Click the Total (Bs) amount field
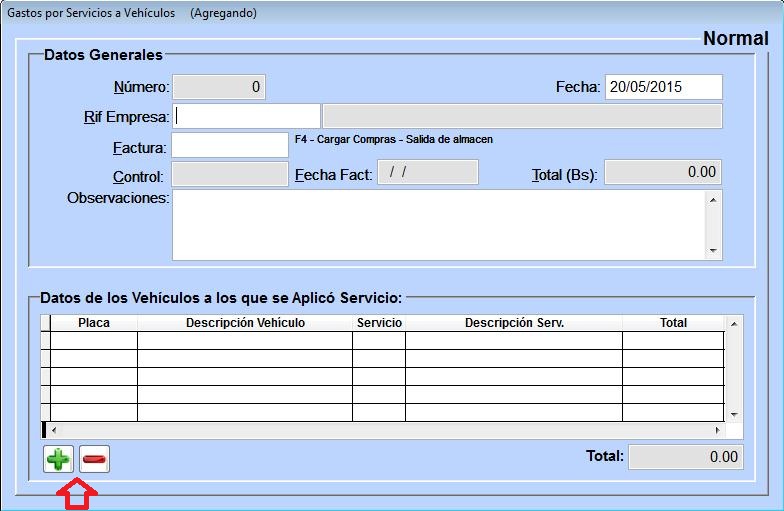Viewport: 784px width, 511px height. pos(663,173)
